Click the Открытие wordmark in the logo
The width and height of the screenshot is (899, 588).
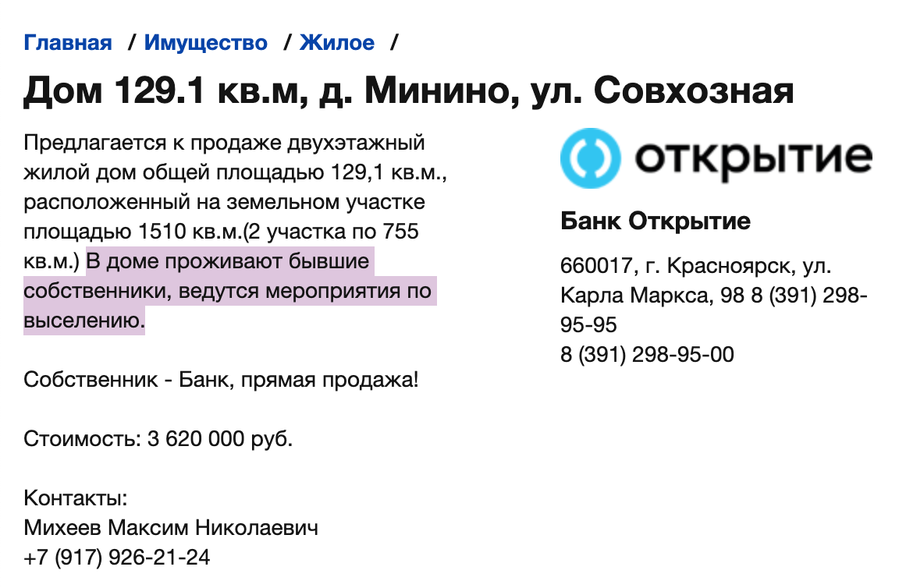tap(752, 158)
